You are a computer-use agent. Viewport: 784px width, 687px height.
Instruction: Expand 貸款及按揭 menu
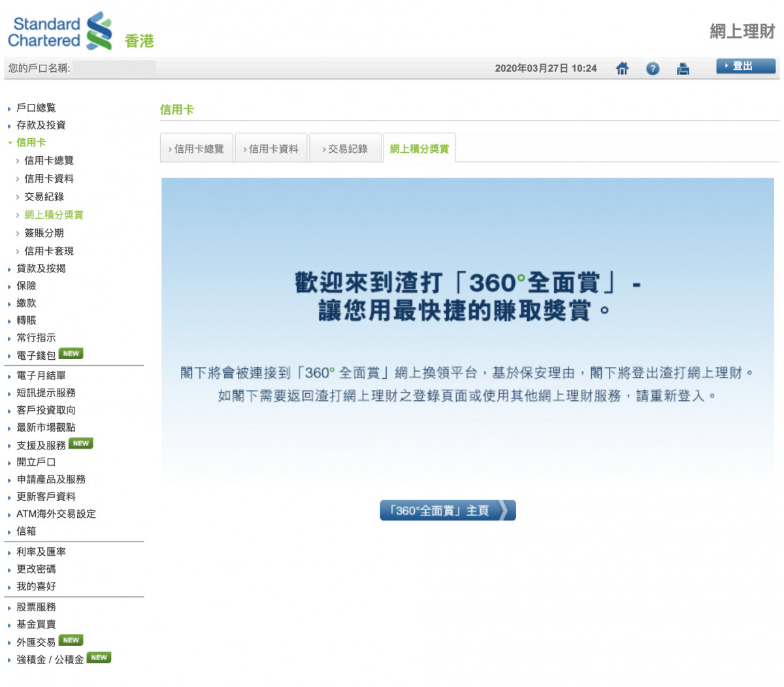click(41, 268)
